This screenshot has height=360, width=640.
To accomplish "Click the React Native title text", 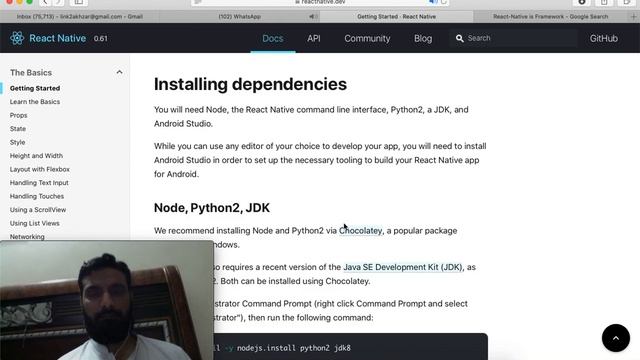I will point(58,38).
